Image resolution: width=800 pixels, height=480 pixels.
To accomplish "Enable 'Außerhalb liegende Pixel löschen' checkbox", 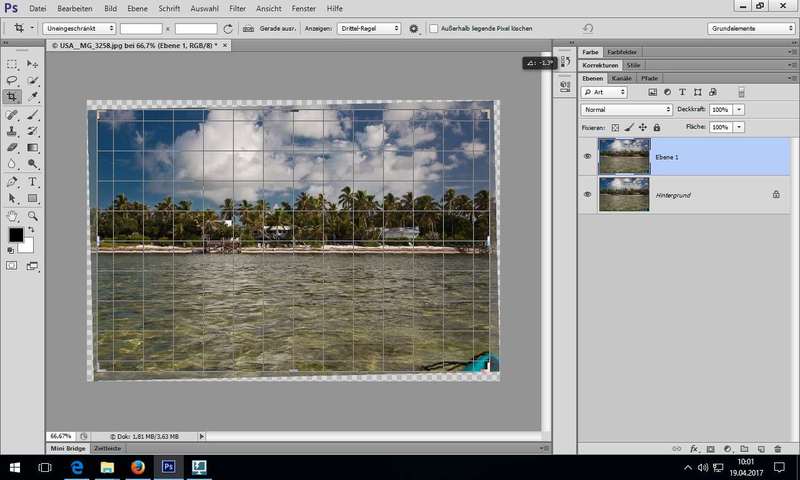I will [433, 29].
